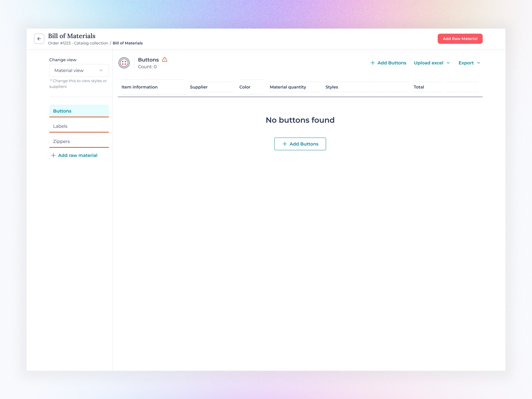
Task: Expand the Export menu
Action: (466, 63)
